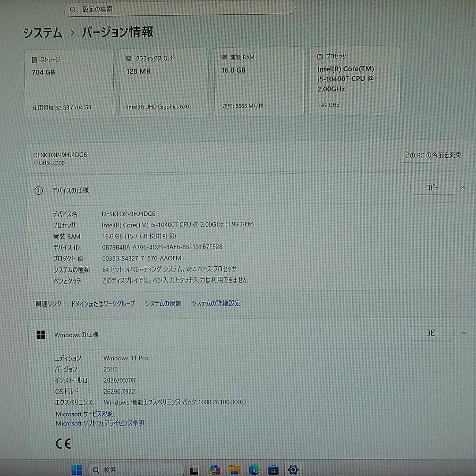Select experience pack 1000.26100.300.0 value
This screenshot has height=476, width=476.
coord(175,402)
